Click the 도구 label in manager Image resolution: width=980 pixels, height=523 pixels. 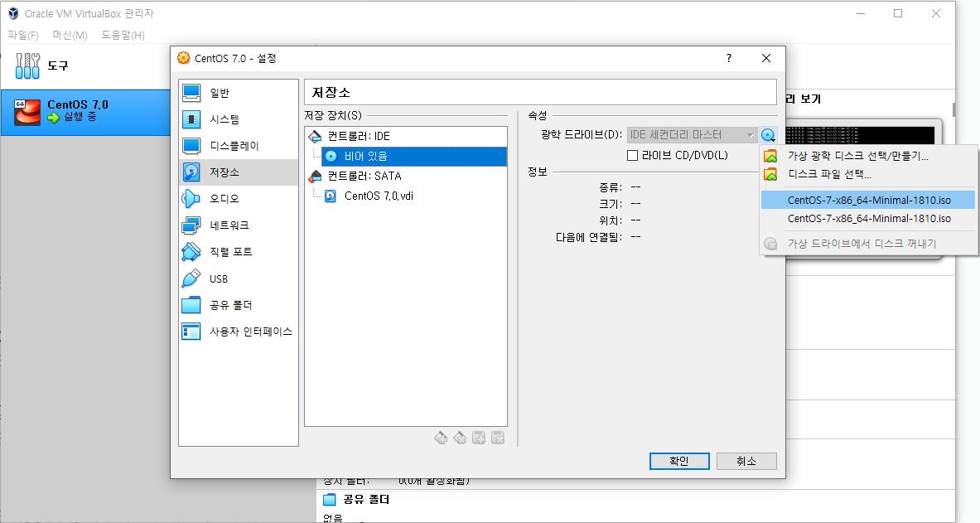point(58,65)
